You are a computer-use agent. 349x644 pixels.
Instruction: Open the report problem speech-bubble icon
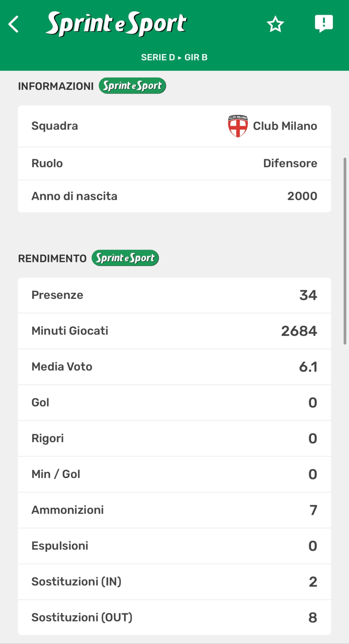[x=324, y=23]
